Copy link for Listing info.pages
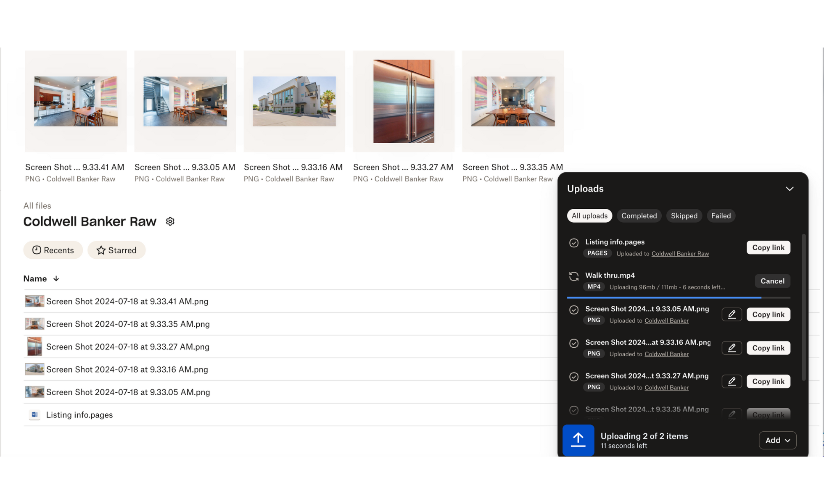Screen dimensions: 824x504 click(768, 247)
